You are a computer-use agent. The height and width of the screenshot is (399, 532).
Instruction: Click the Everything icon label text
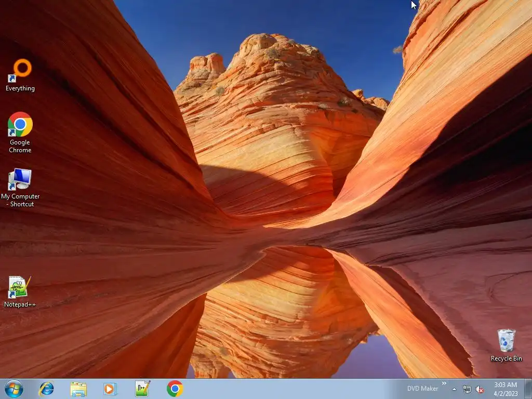tap(20, 88)
